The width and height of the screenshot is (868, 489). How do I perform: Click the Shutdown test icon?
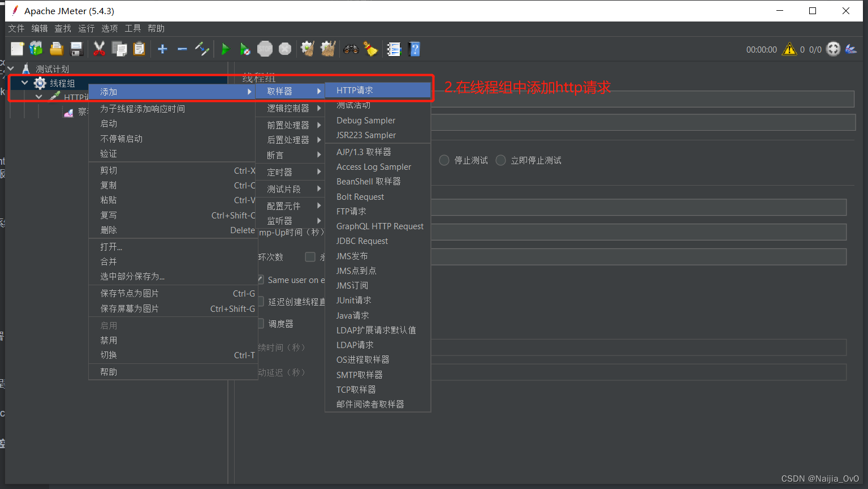click(285, 49)
